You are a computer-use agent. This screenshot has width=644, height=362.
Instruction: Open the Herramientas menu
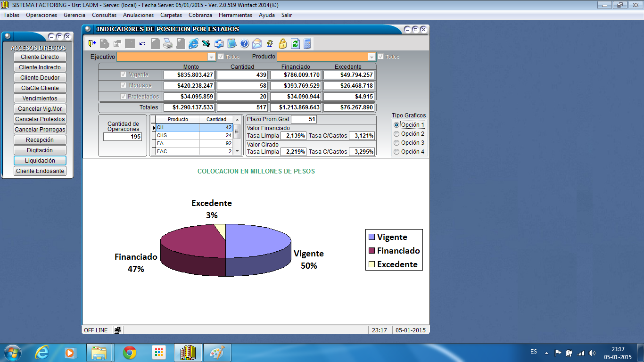click(x=235, y=15)
